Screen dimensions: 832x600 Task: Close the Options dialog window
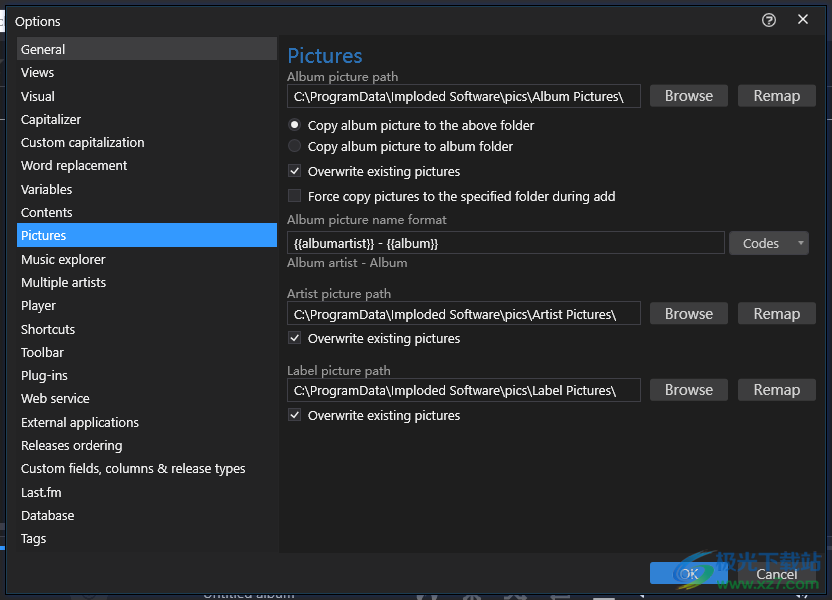[803, 20]
